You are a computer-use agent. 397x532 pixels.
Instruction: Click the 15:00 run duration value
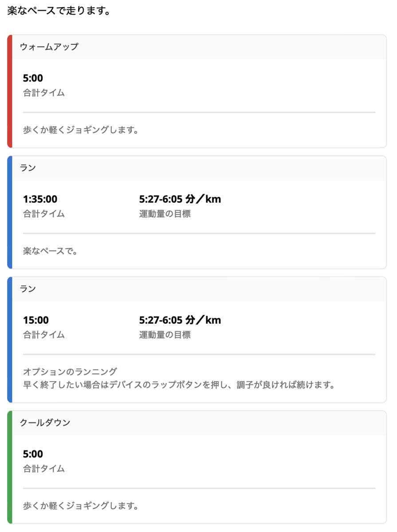click(x=36, y=320)
